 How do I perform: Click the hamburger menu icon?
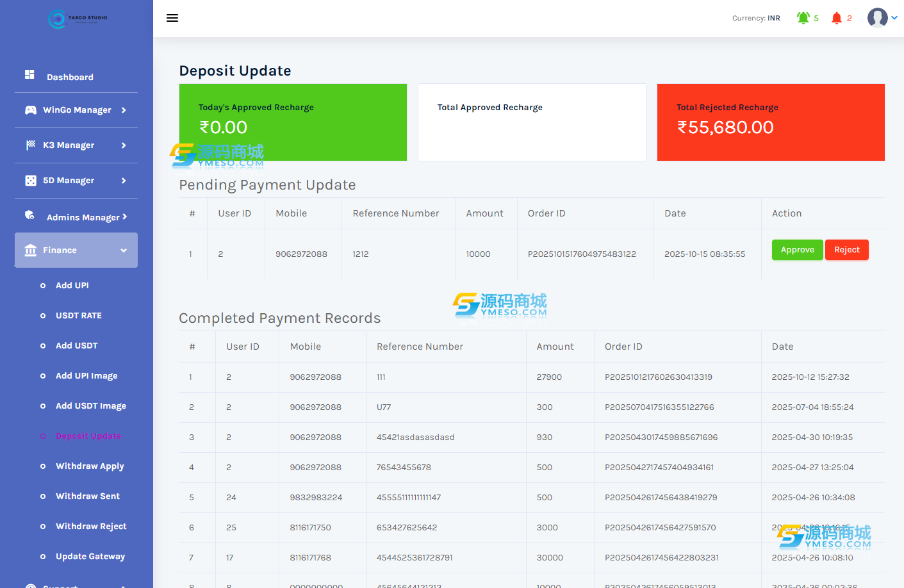[x=172, y=18]
